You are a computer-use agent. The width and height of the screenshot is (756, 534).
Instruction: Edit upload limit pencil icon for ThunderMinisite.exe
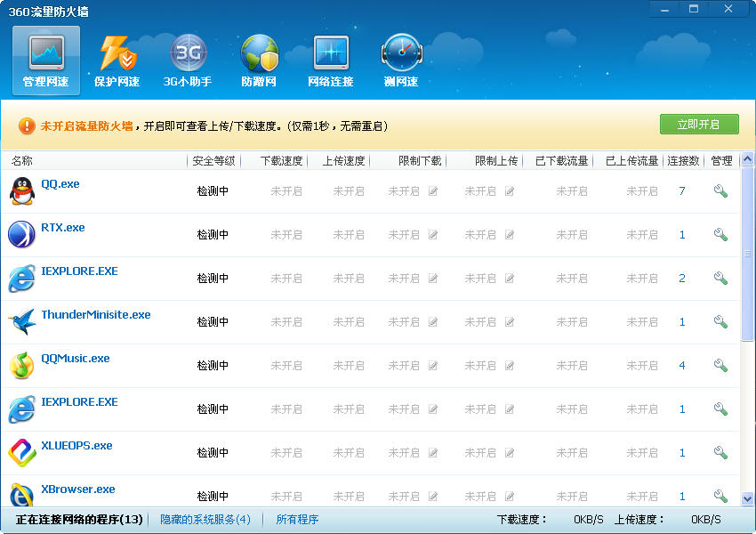coord(510,322)
